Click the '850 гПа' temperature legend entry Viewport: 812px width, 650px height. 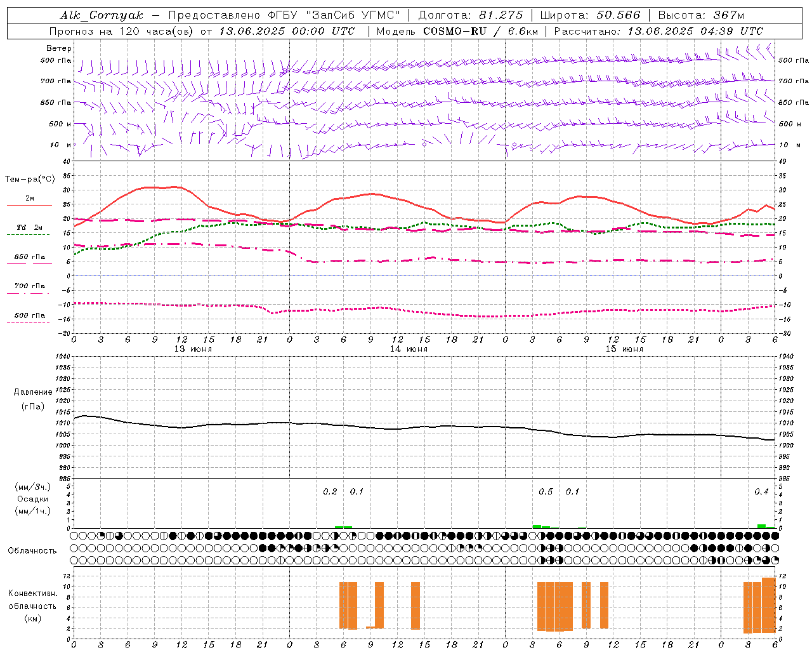30,257
